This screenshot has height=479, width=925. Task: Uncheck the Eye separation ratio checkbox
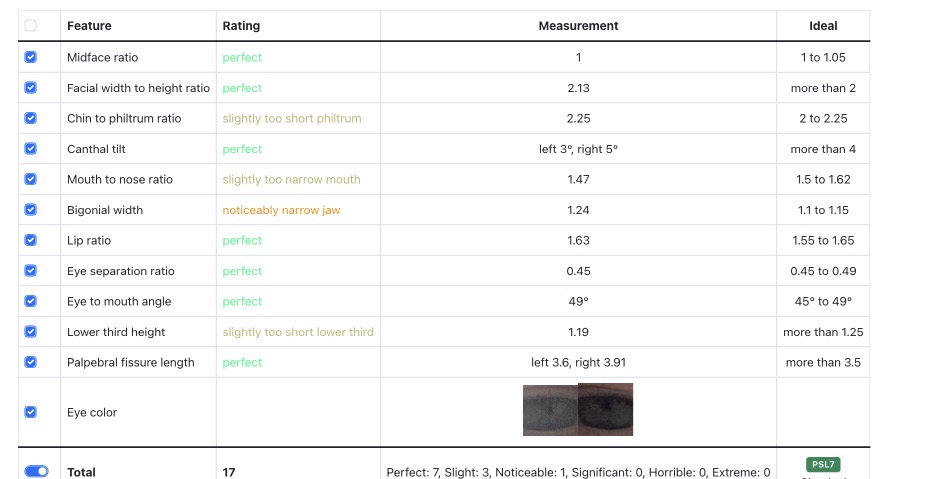[31, 270]
